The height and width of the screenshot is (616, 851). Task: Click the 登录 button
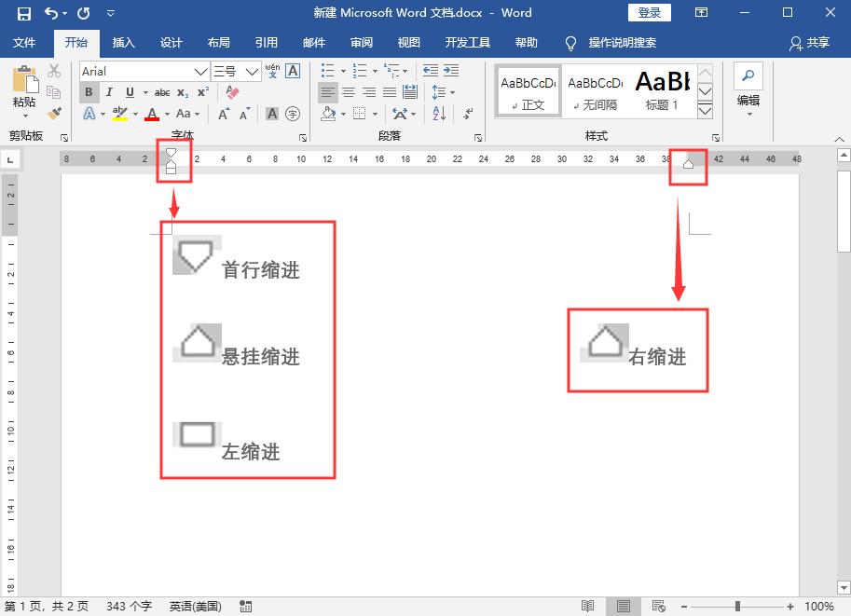click(649, 12)
